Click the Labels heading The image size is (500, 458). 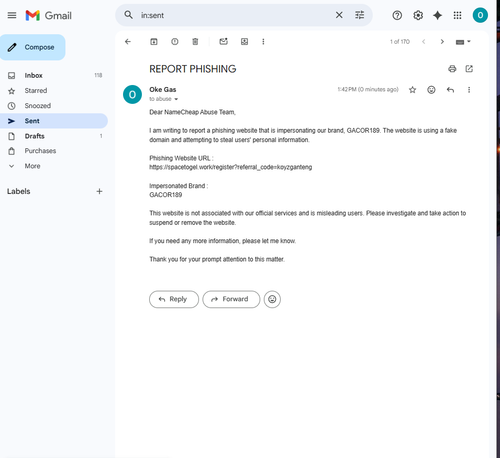click(x=19, y=191)
